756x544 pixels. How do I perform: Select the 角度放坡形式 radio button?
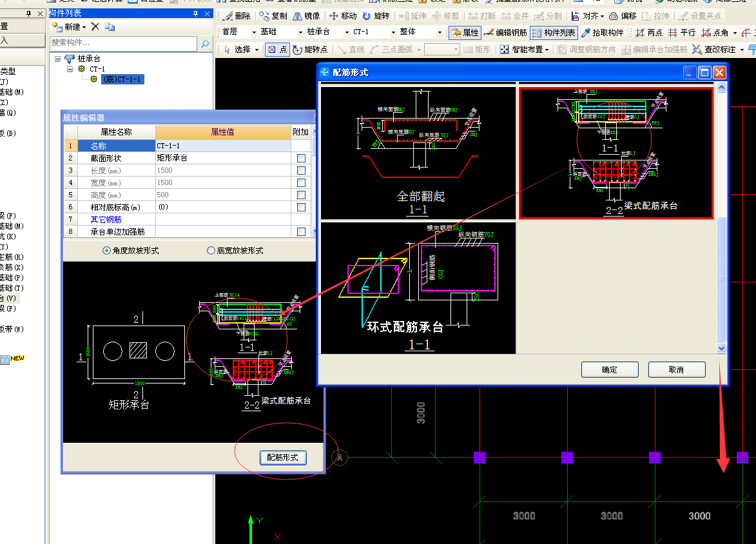pyautogui.click(x=106, y=250)
